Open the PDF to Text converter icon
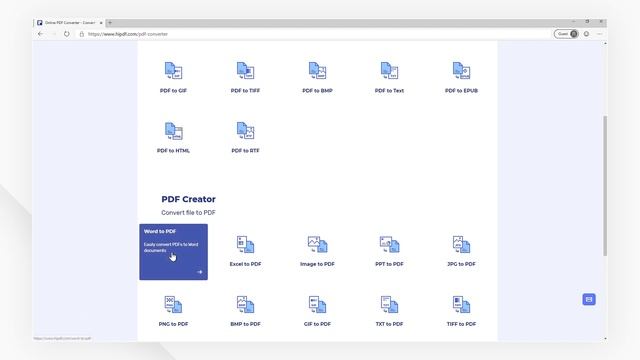Viewport: 640px width, 360px height. tap(389, 71)
